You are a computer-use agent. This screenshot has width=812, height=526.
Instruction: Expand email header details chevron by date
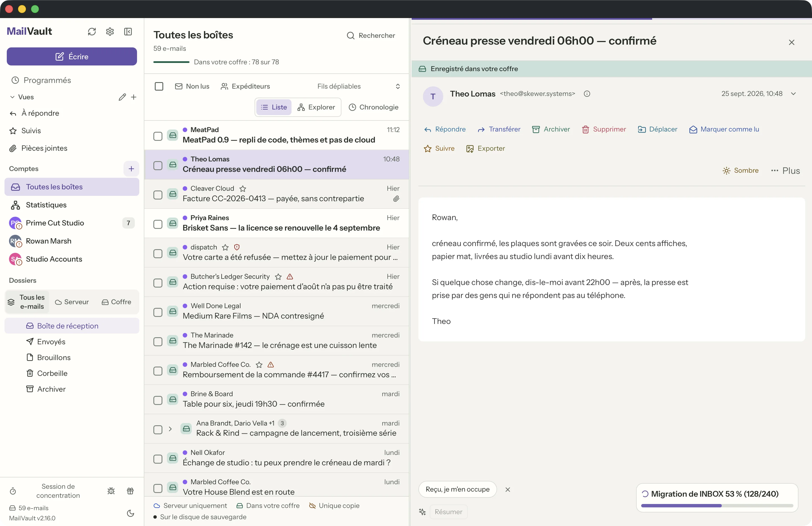click(794, 94)
